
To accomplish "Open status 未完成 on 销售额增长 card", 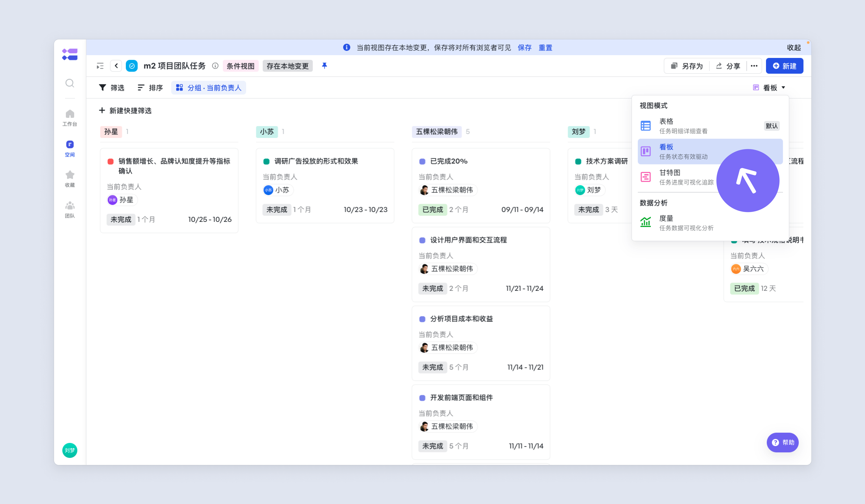I will (x=121, y=219).
